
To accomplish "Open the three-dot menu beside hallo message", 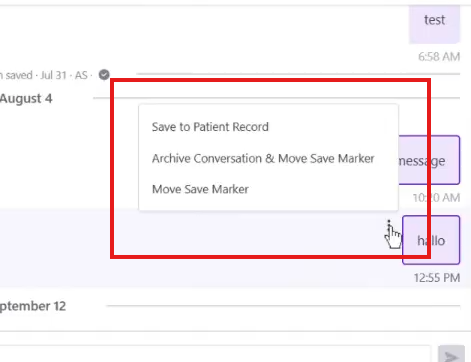I will (389, 224).
